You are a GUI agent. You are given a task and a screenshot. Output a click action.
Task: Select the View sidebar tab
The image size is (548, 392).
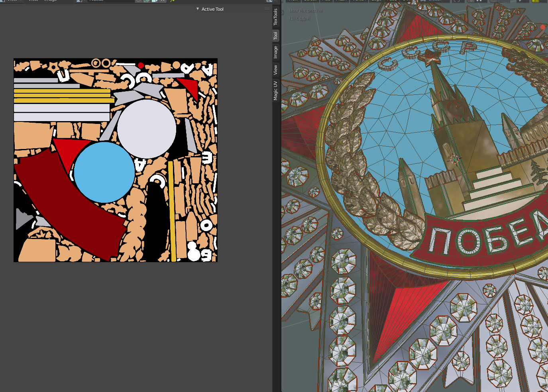275,70
